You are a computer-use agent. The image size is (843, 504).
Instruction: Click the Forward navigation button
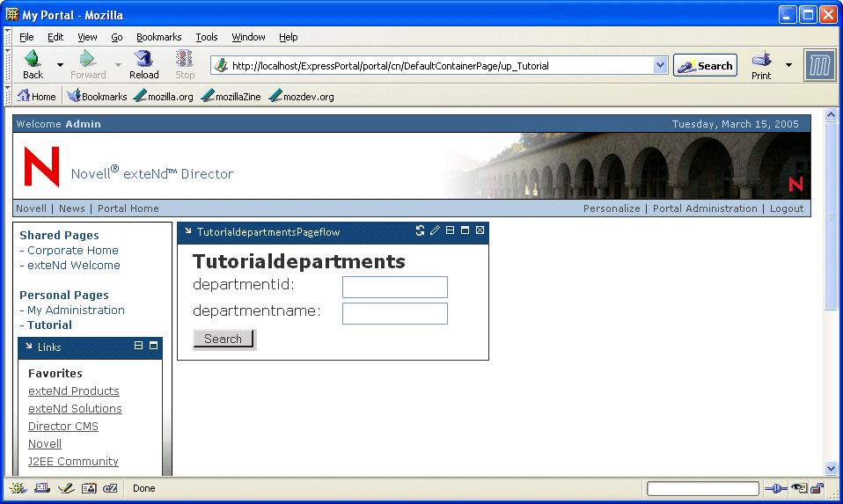point(88,64)
